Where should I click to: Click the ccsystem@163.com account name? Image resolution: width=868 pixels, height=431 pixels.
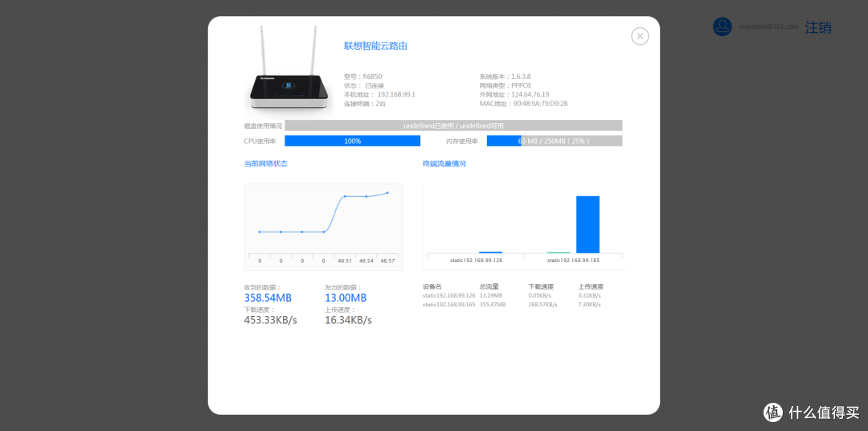[768, 27]
